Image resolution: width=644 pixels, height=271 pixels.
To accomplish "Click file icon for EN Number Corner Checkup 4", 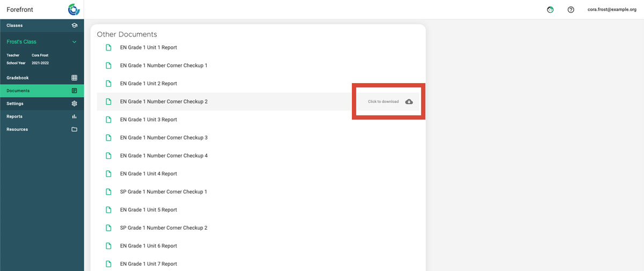I will (109, 156).
